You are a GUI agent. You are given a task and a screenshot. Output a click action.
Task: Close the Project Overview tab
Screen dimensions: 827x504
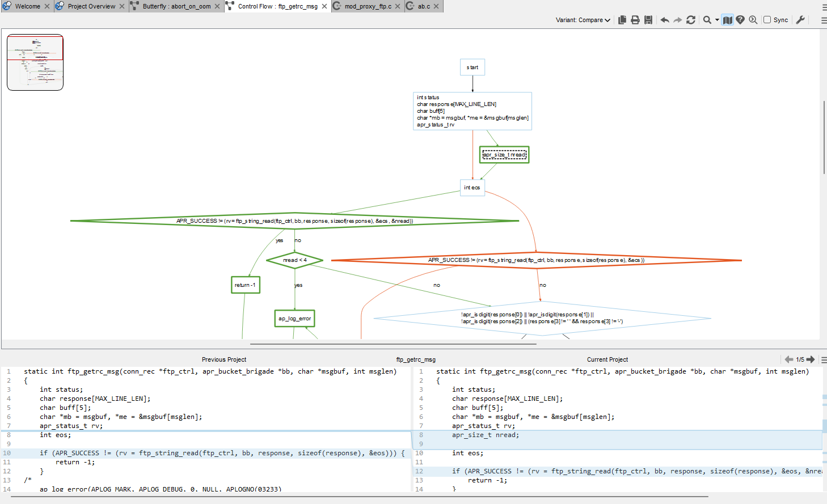pos(122,6)
